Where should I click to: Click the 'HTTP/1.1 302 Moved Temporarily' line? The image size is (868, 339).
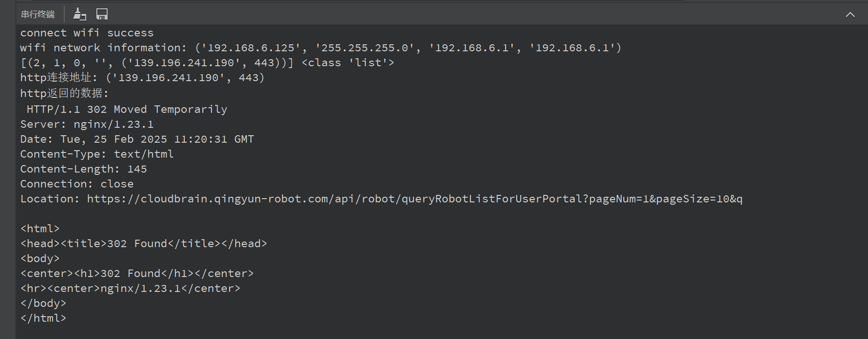[x=127, y=109]
